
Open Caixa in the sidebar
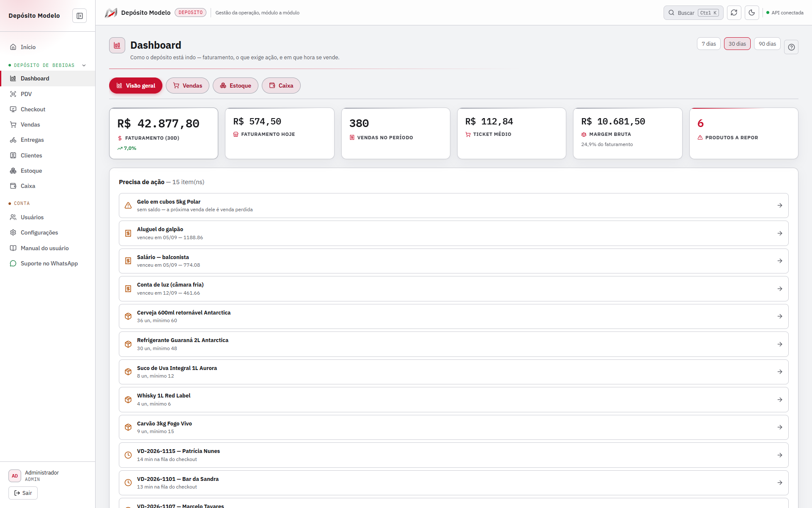coord(47,186)
